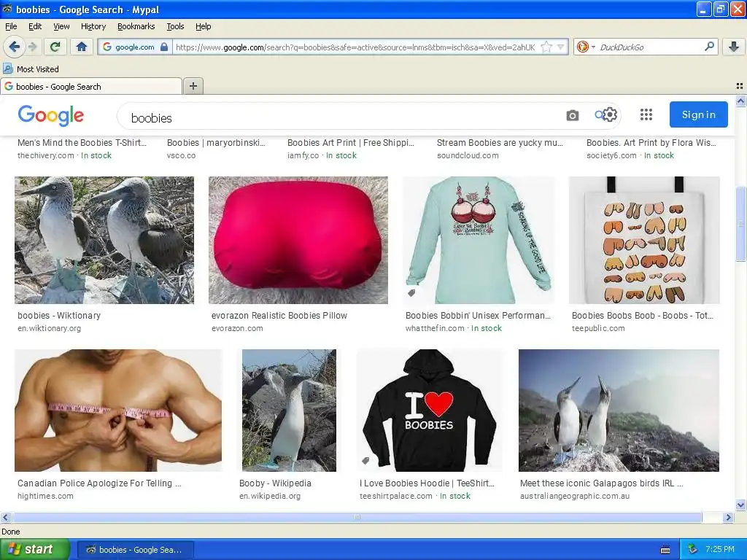Go forward with the Forward arrow
Screen dimensions: 747x560
pyautogui.click(x=32, y=47)
